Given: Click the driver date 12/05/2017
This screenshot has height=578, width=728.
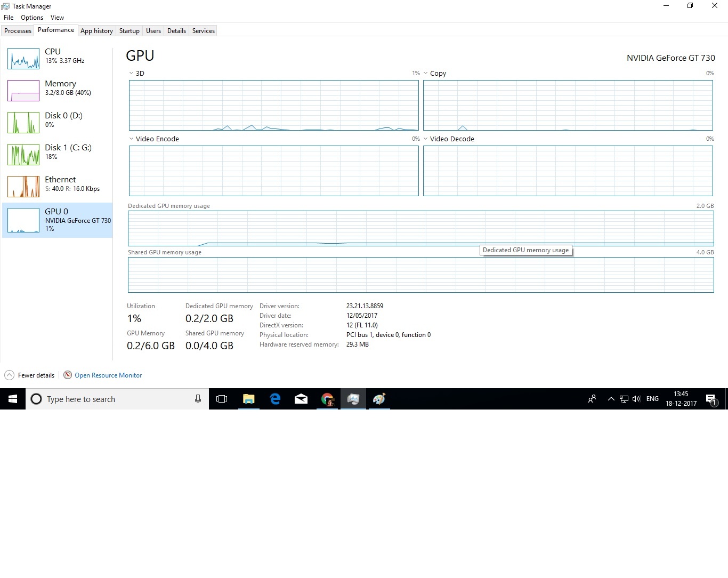Looking at the screenshot, I should coord(362,316).
